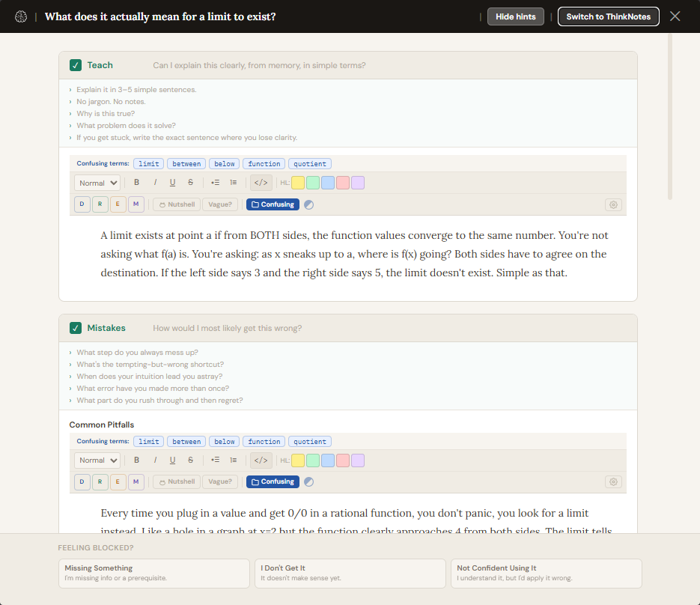Insert numbered list in Mistakes section toolbar
The image size is (700, 605).
pos(233,460)
